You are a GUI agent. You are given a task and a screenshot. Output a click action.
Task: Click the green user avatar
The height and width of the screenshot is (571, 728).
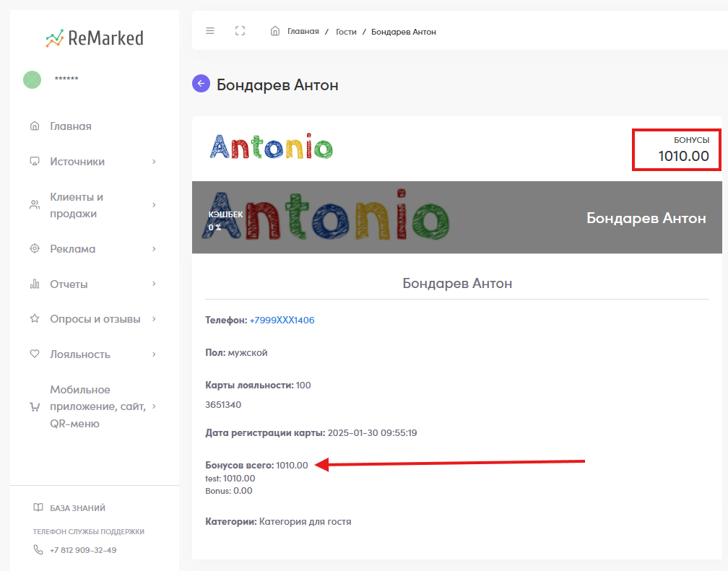click(32, 79)
